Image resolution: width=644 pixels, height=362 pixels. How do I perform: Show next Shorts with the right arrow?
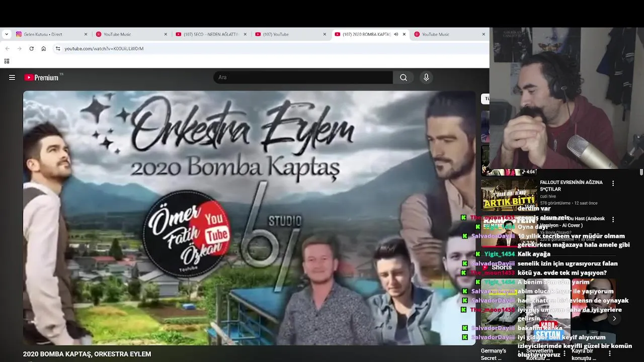[x=614, y=318]
